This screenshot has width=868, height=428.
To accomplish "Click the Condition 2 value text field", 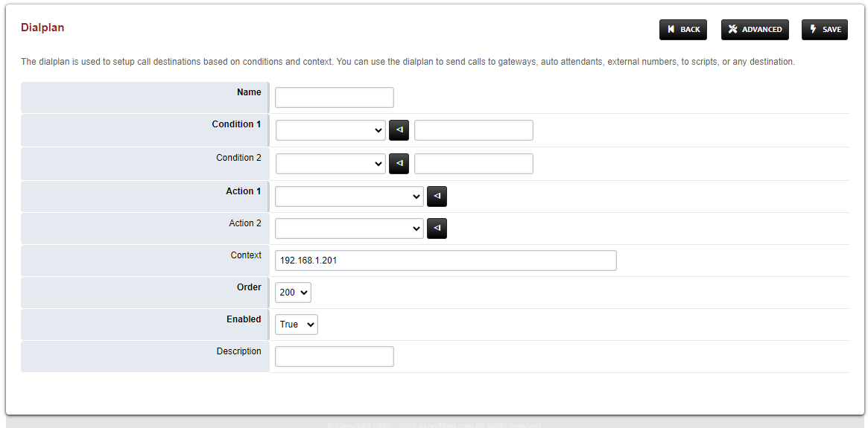I will (473, 164).
